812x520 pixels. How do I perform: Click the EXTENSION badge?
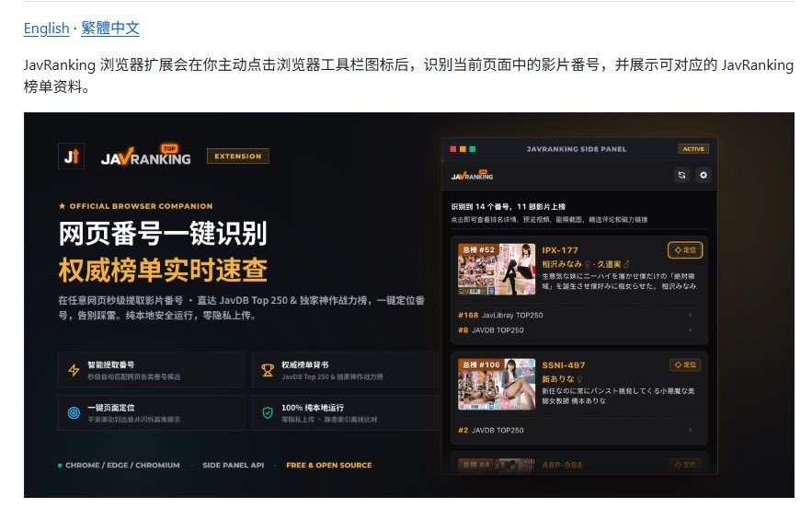(237, 156)
